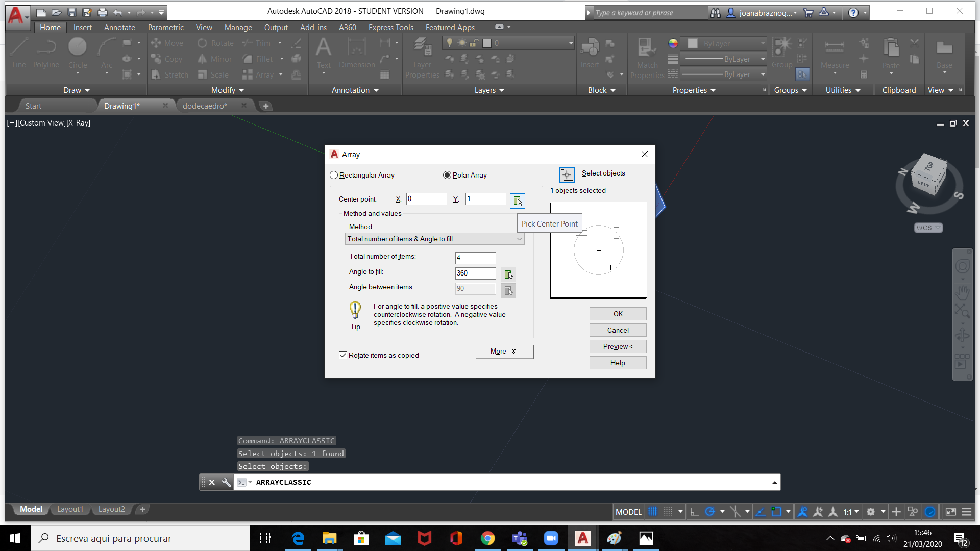
Task: Open Layer Properties from Layers panel
Action: (x=422, y=58)
